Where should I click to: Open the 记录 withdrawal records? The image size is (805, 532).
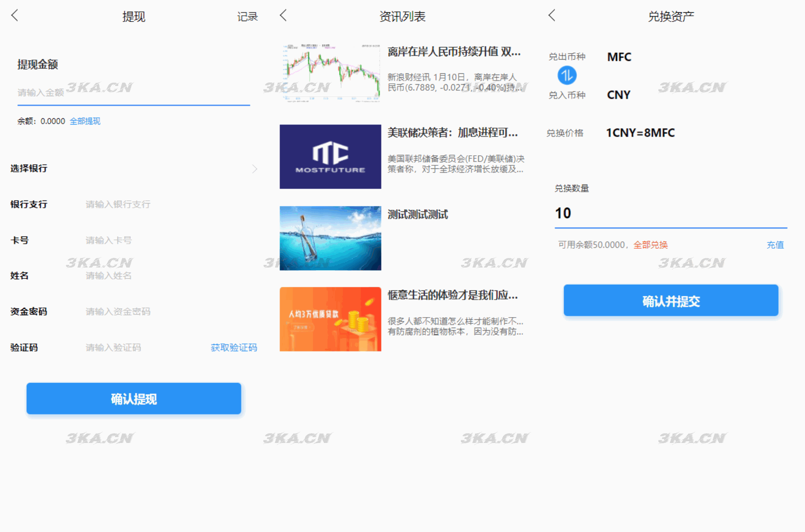pyautogui.click(x=247, y=17)
